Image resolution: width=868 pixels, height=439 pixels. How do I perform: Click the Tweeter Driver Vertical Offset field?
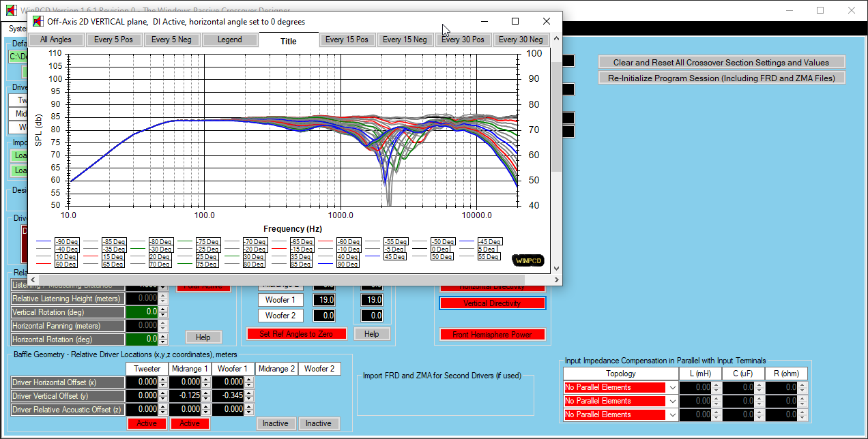(143, 395)
